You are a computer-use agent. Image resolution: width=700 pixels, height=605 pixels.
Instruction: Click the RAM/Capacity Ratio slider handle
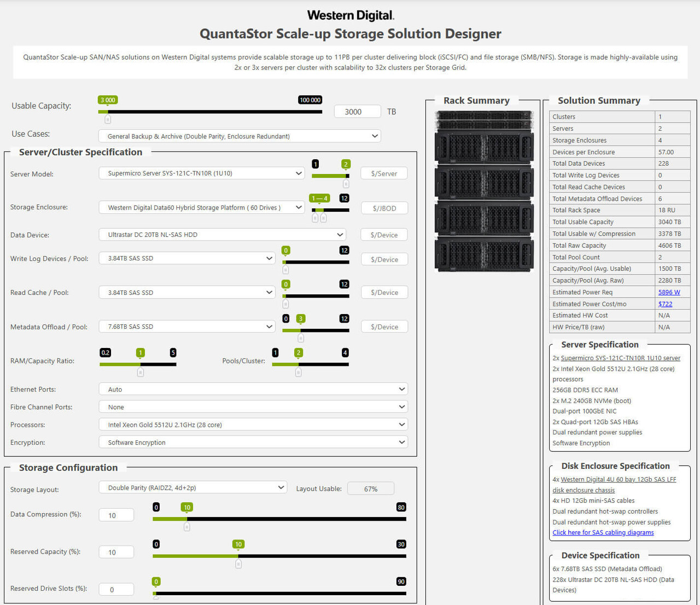point(141,372)
